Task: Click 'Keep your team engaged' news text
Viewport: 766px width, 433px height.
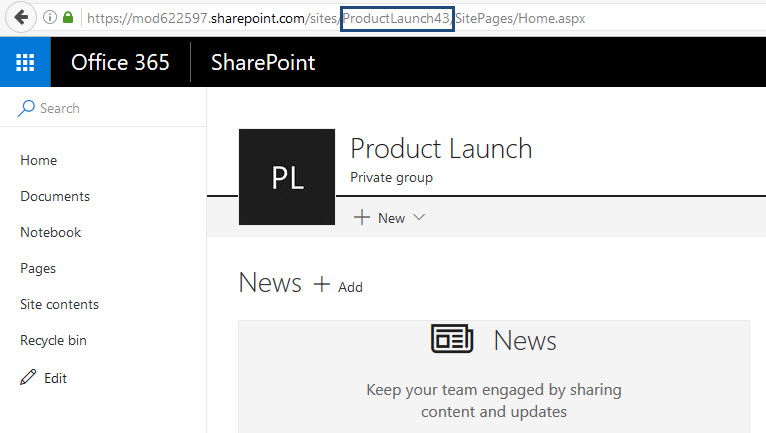Action: click(494, 401)
